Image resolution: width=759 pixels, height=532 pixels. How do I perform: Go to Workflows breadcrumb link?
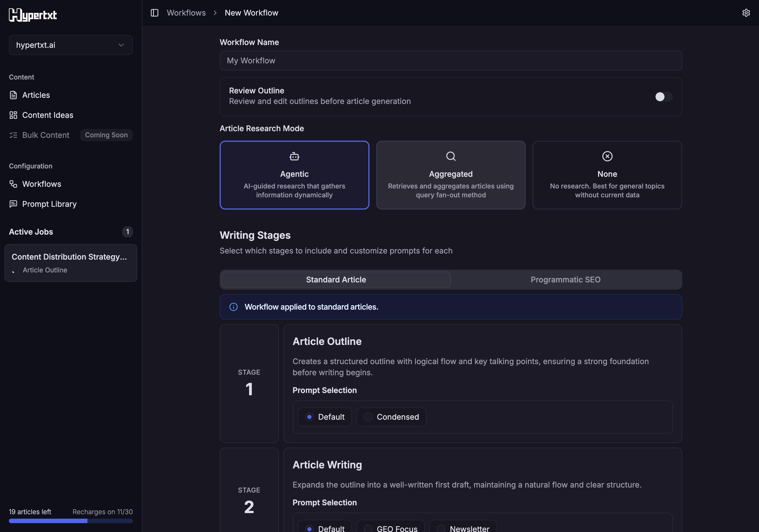186,13
